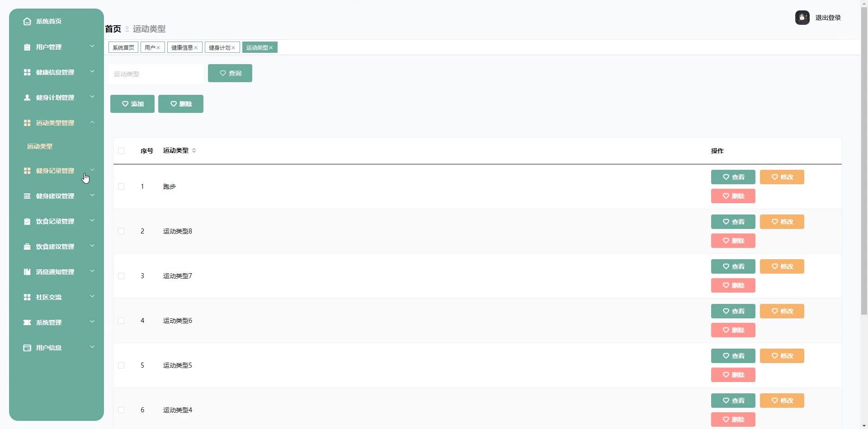The height and width of the screenshot is (429, 868).
Task: Open the 运动类型 submenu item in sidebar
Action: tap(40, 146)
